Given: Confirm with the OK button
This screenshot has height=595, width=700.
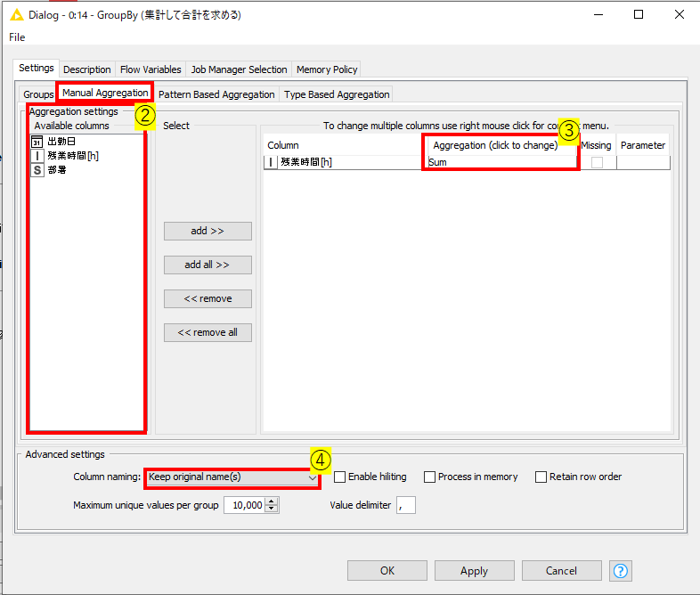Looking at the screenshot, I should pyautogui.click(x=387, y=571).
